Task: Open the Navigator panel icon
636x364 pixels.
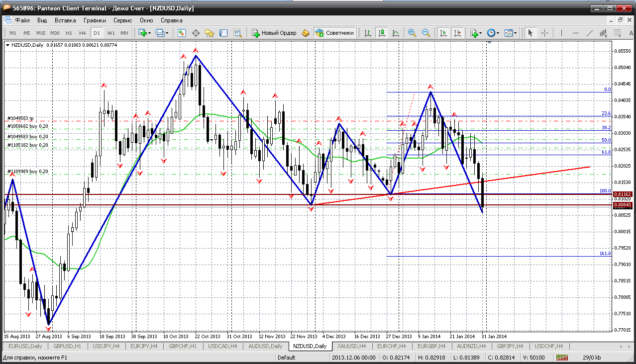Action: (x=210, y=33)
